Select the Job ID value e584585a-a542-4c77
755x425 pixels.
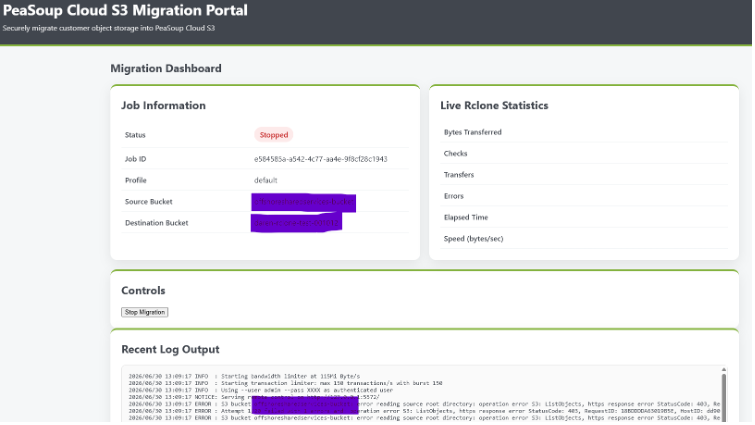321,159
